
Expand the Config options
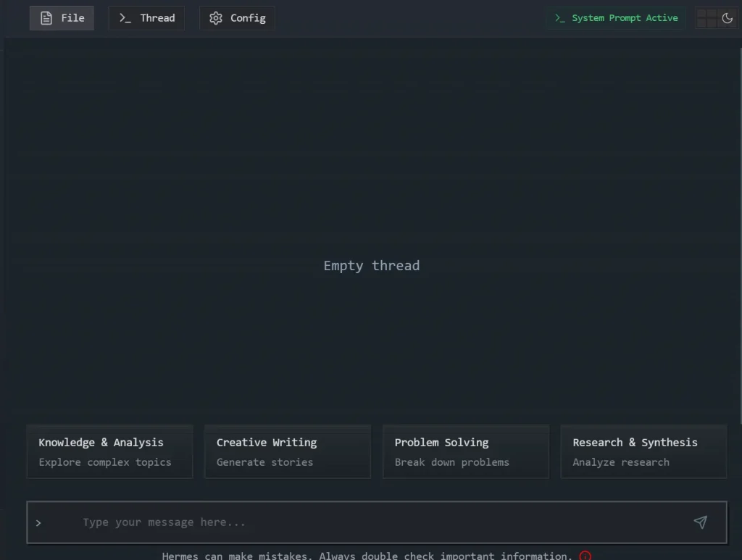pos(237,17)
